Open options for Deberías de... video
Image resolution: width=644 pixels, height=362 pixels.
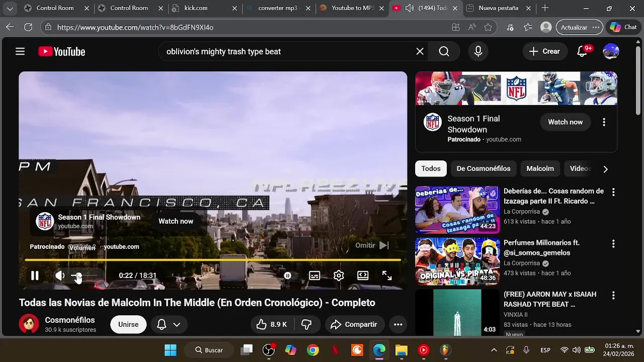tap(613, 192)
